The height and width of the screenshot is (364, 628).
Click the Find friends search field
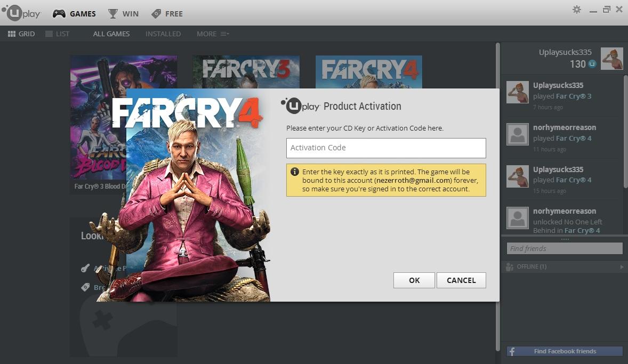pos(565,248)
